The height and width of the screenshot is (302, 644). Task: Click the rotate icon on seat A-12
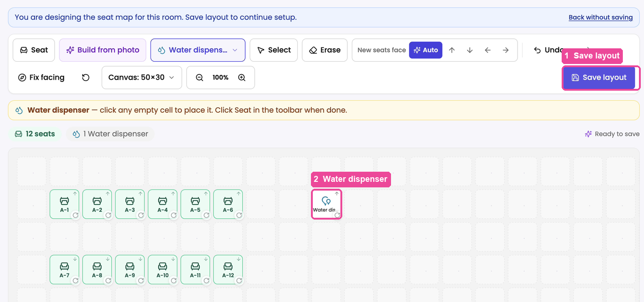point(239,280)
